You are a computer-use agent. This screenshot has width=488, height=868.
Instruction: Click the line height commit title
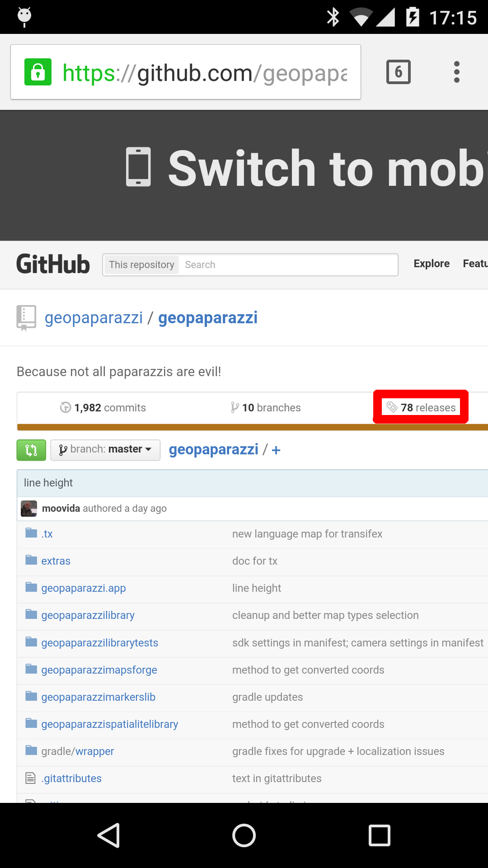48,483
